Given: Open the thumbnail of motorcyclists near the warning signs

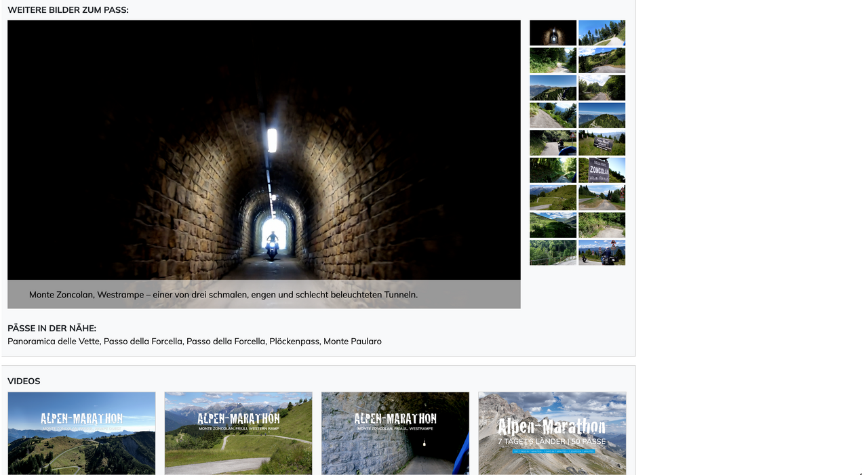Looking at the screenshot, I should click(601, 253).
